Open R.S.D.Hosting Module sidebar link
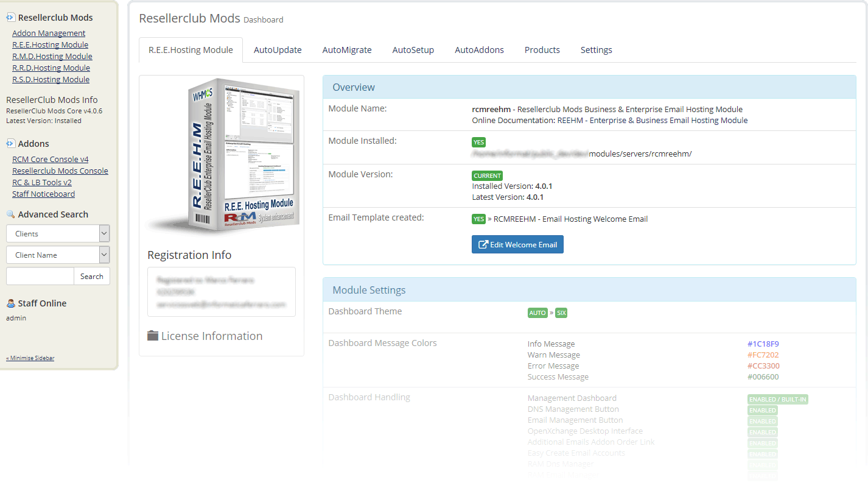Screen dimensions: 868x488 51,79
